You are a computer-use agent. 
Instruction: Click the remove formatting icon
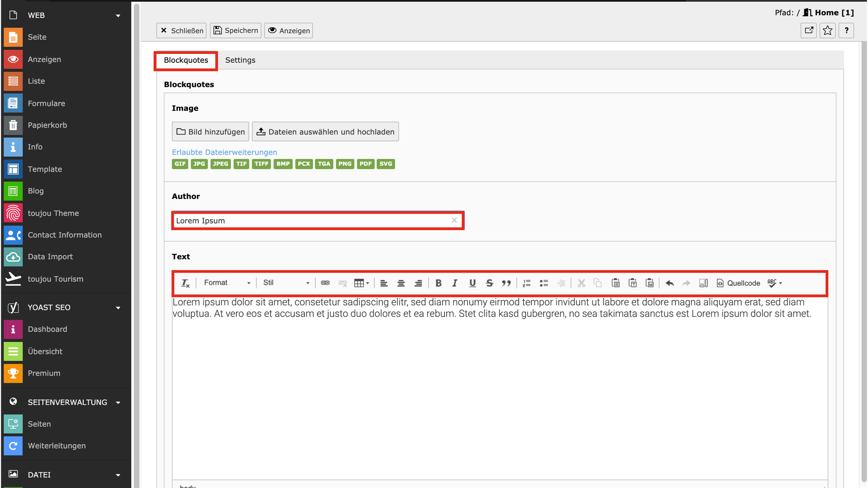[185, 283]
